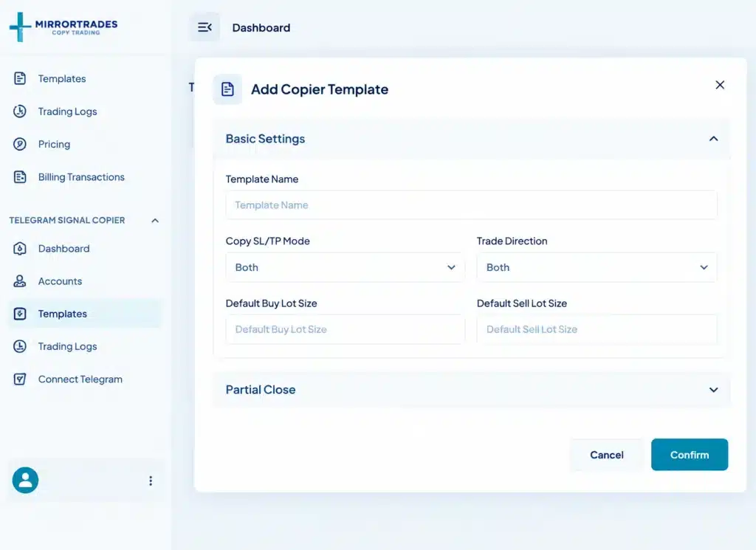
Task: Click the Default Sell Lot Size field
Action: pyautogui.click(x=597, y=329)
